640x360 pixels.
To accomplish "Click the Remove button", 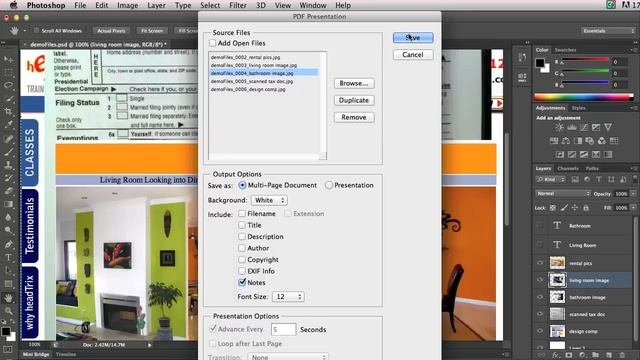I will point(354,118).
